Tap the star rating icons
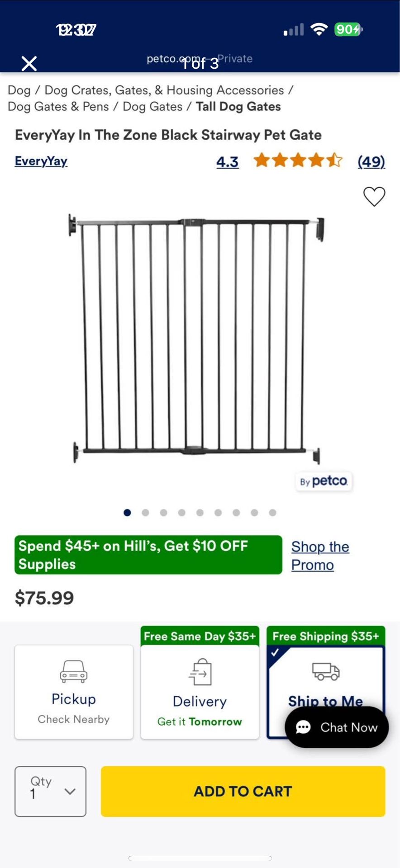This screenshot has width=400, height=868. pyautogui.click(x=298, y=160)
